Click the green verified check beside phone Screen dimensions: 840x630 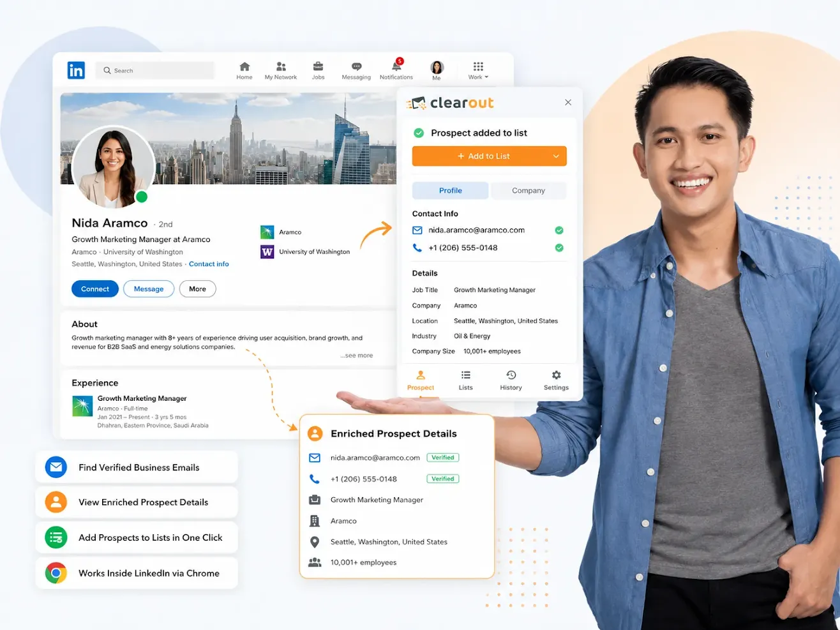[x=559, y=248]
